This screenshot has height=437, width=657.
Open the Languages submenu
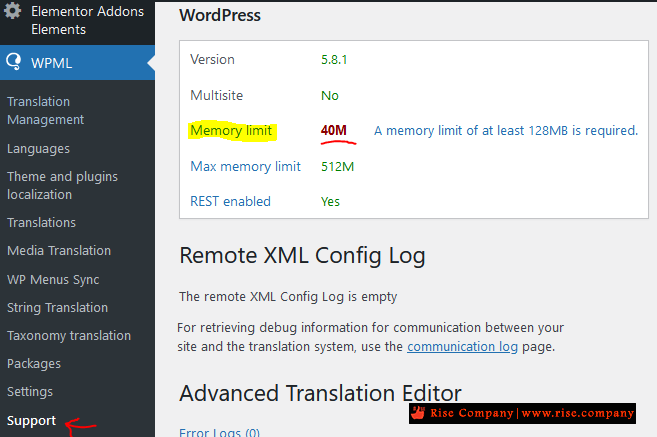tap(39, 149)
